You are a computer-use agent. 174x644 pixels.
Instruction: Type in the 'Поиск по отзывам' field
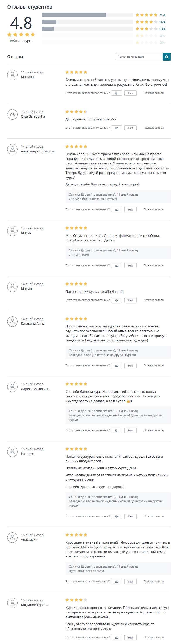[x=139, y=57]
